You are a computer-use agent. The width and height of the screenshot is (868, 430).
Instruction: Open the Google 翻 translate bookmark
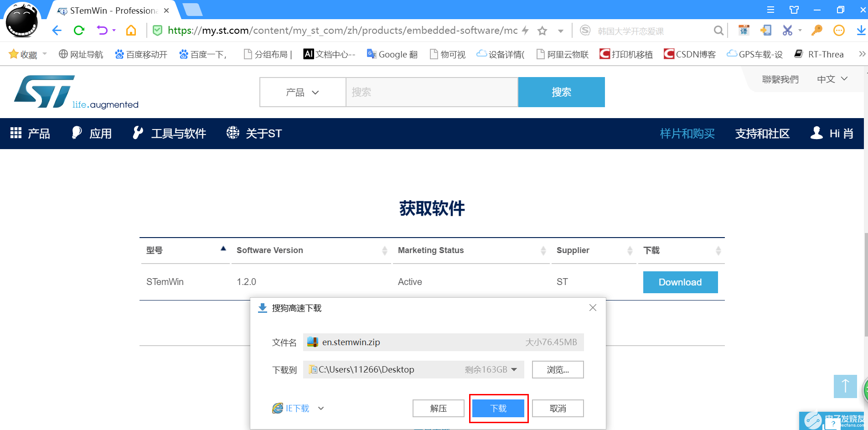pyautogui.click(x=392, y=54)
